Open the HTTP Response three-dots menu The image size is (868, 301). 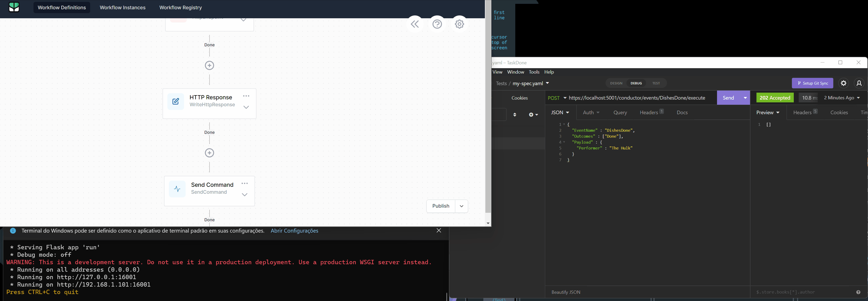tap(246, 96)
